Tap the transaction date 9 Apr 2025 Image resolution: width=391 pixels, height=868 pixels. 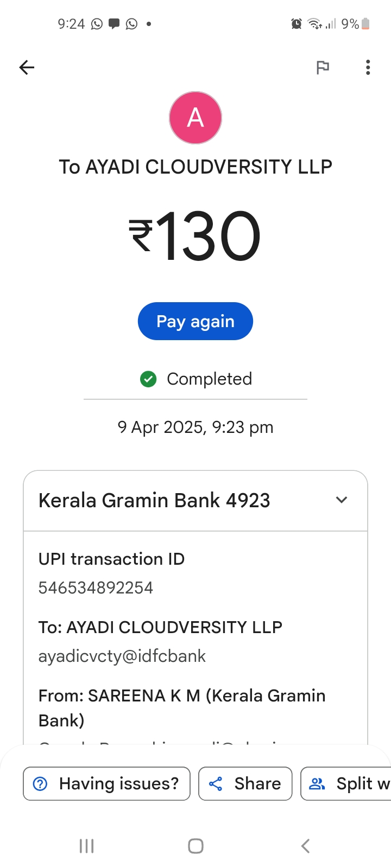pos(195,427)
